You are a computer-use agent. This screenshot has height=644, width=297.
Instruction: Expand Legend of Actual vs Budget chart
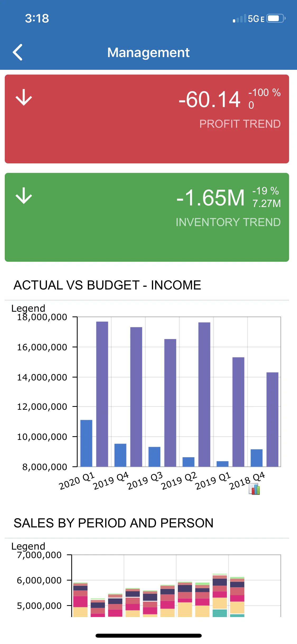coord(28,308)
